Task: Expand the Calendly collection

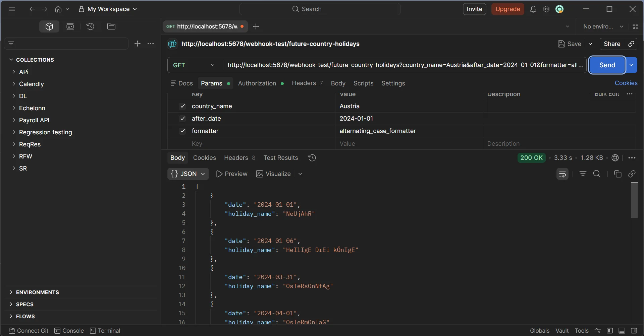Action: [x=14, y=84]
